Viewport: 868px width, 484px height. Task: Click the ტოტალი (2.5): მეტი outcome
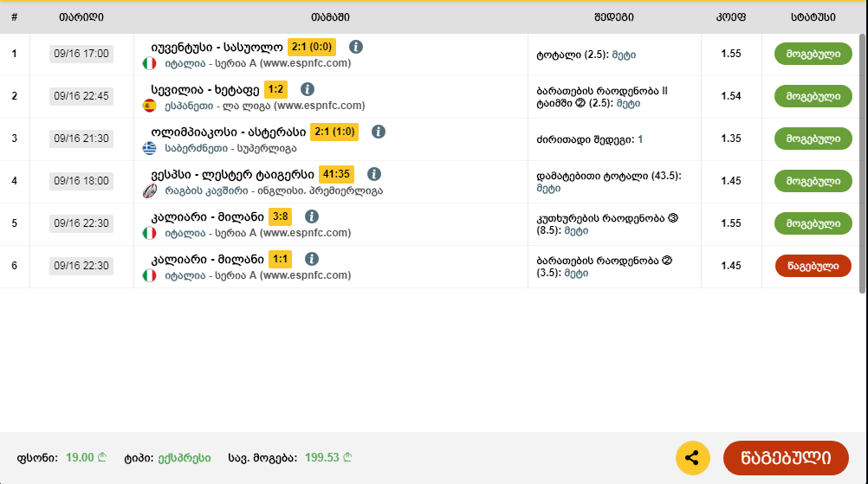(586, 55)
